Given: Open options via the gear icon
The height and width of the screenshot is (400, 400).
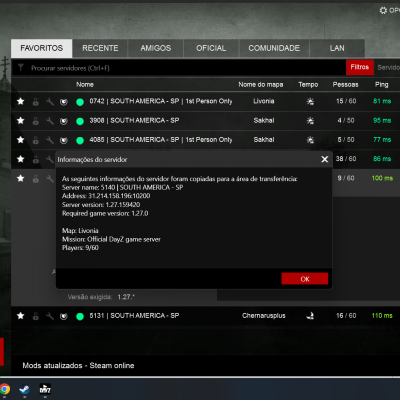Looking at the screenshot, I should tap(383, 10).
